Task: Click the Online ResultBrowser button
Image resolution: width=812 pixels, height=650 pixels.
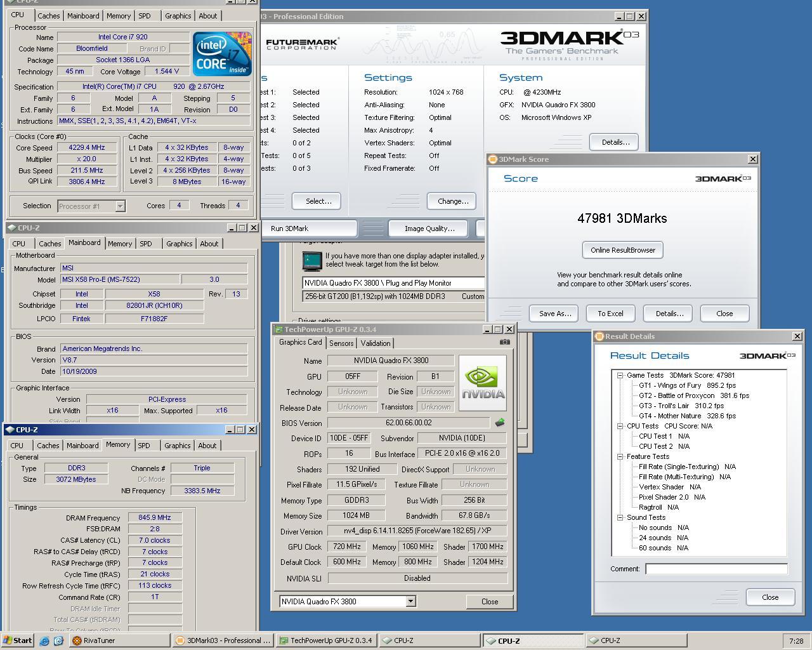Action: (623, 250)
